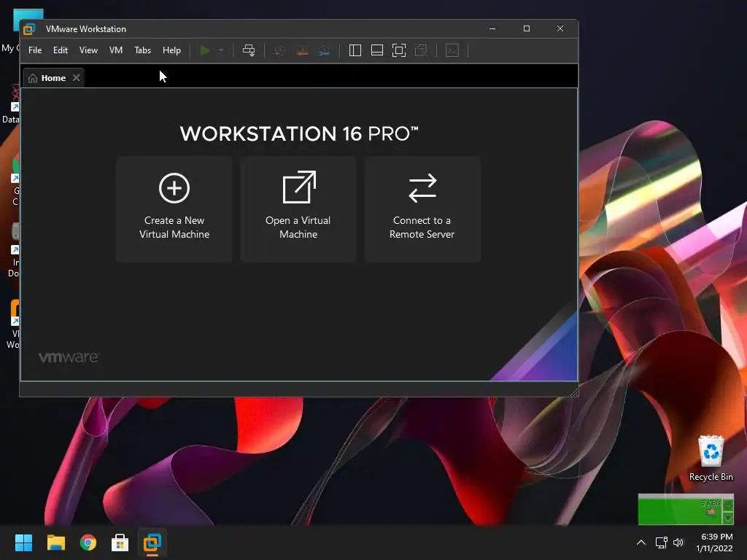Open the Edit menu
The height and width of the screenshot is (560, 747).
(x=60, y=50)
